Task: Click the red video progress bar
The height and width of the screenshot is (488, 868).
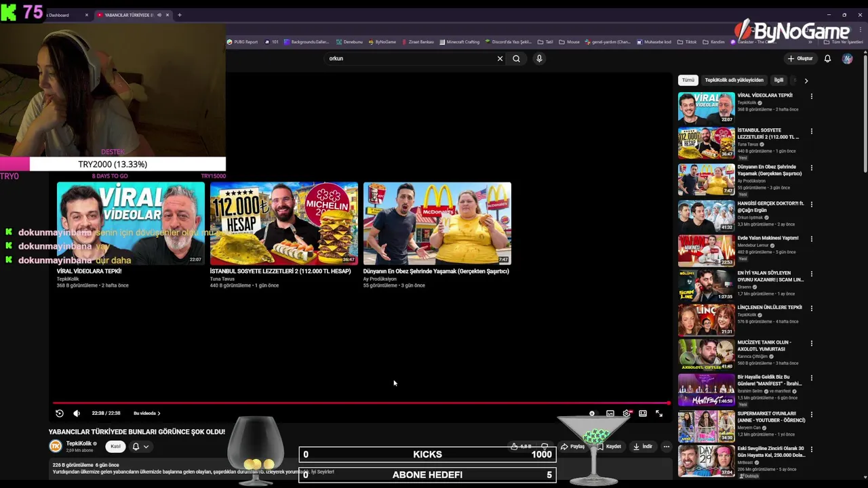Action: 361,403
